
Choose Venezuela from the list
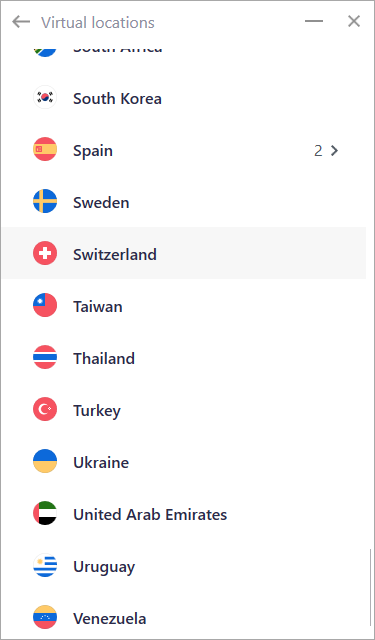click(x=184, y=617)
